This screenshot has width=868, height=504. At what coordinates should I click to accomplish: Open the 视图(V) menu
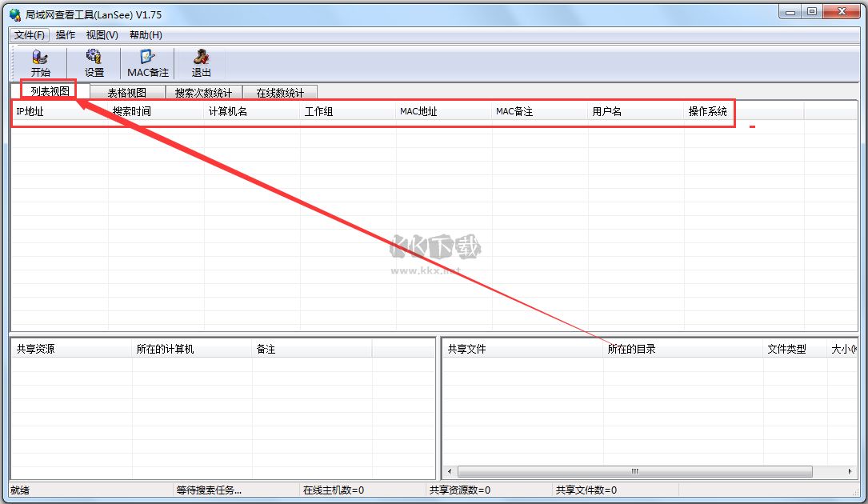[x=101, y=35]
